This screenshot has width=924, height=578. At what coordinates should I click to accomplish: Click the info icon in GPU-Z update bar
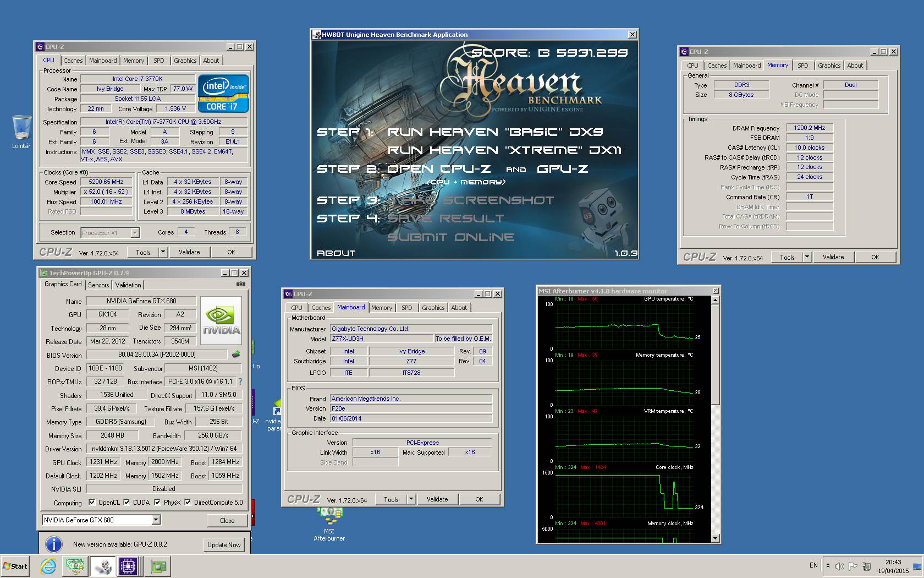(x=53, y=544)
